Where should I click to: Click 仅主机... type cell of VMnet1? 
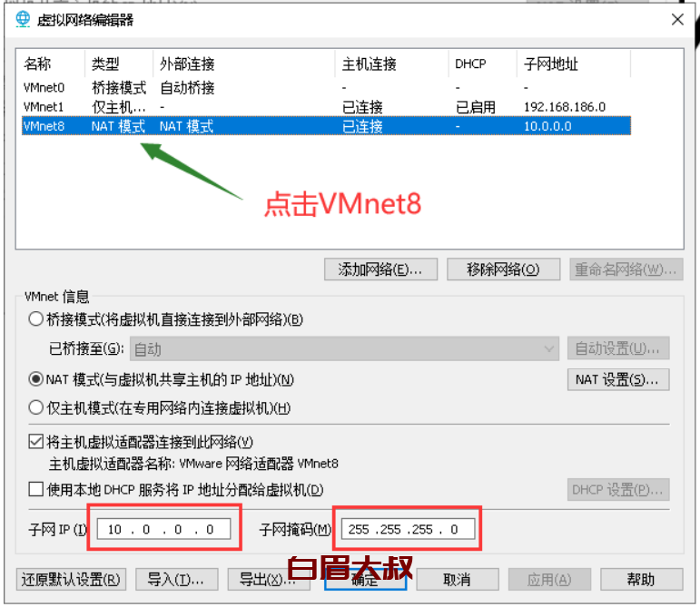(119, 107)
